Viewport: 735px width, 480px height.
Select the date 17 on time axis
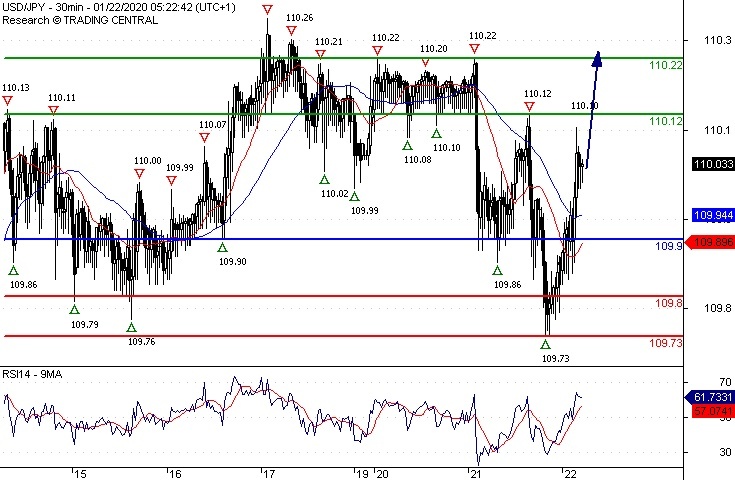269,474
